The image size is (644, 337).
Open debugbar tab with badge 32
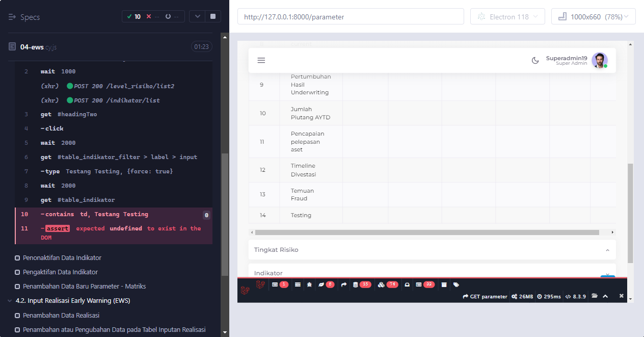(x=425, y=284)
